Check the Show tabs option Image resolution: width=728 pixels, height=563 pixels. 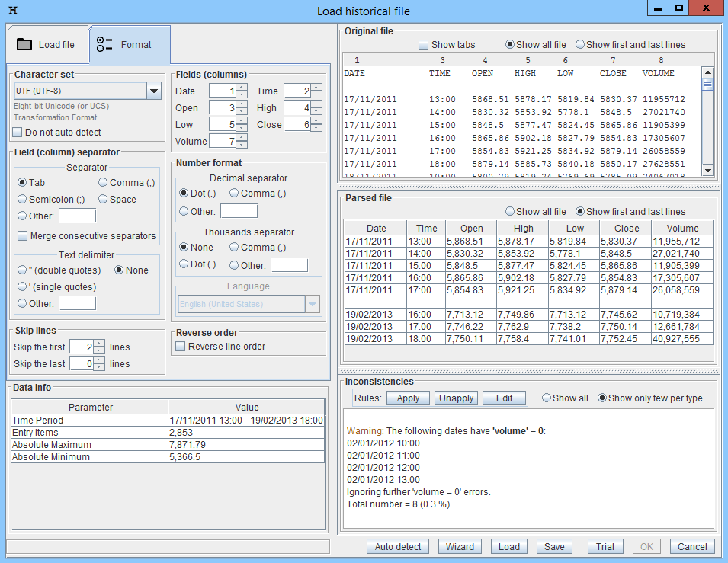click(423, 44)
